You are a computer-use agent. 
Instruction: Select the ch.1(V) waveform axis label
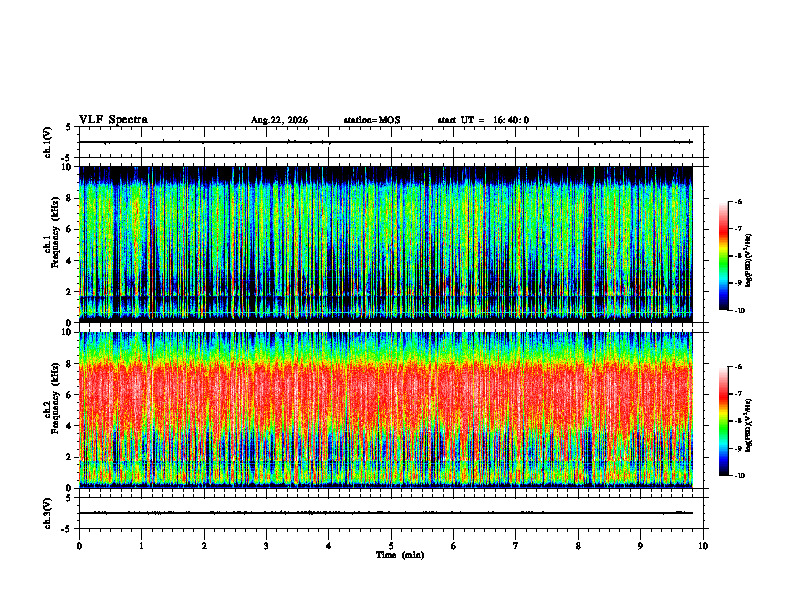pos(48,142)
